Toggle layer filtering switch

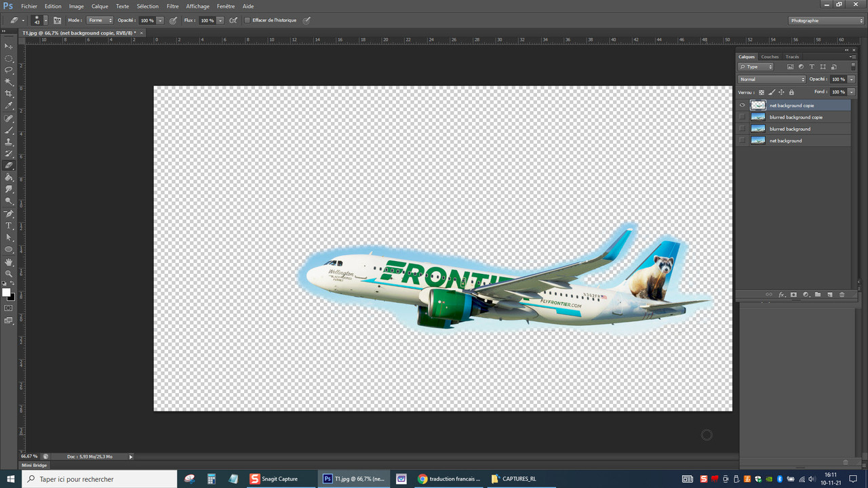coord(853,66)
